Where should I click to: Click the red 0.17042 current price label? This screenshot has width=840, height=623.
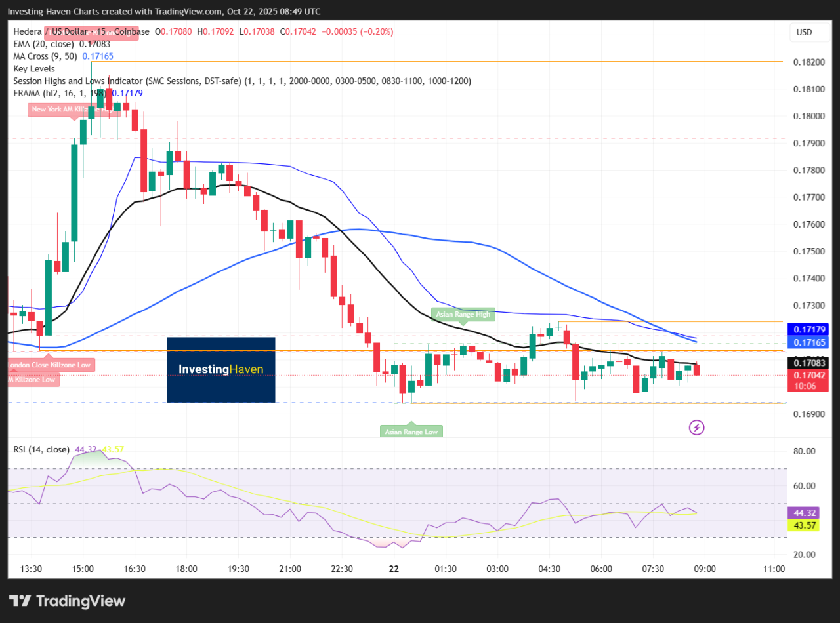[x=805, y=376]
